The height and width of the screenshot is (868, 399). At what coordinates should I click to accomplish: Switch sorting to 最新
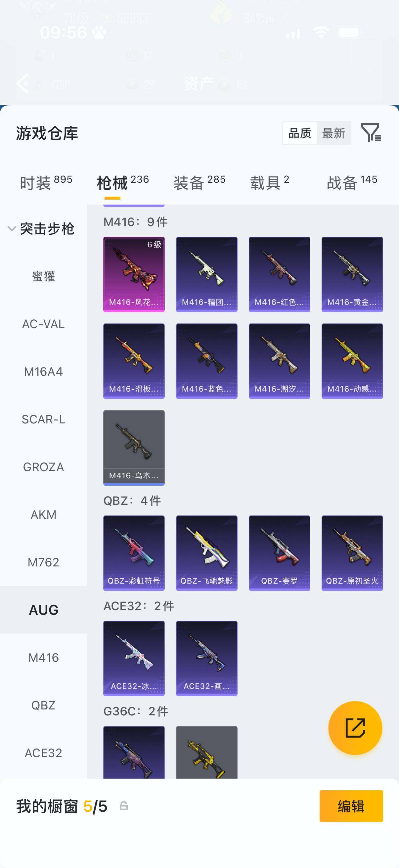(333, 133)
